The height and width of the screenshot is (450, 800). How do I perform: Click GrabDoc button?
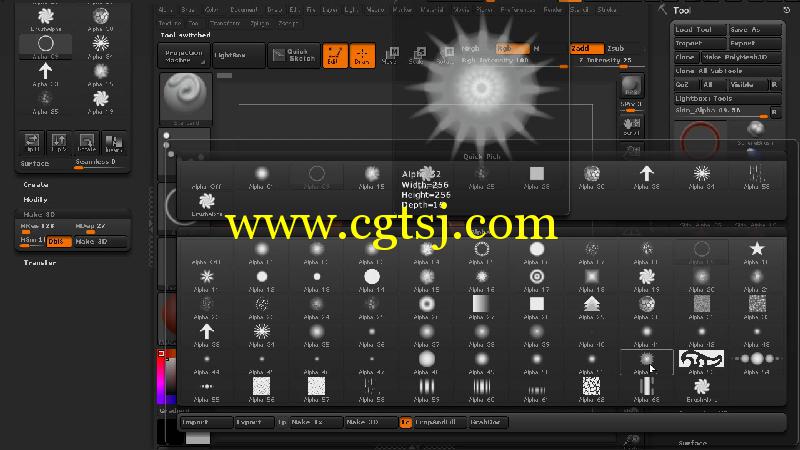(488, 422)
